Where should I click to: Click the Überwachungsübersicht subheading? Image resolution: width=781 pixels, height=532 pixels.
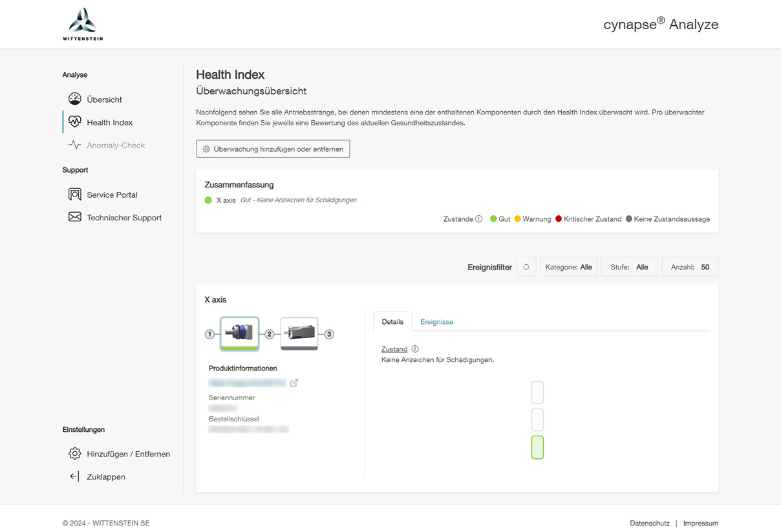(251, 91)
